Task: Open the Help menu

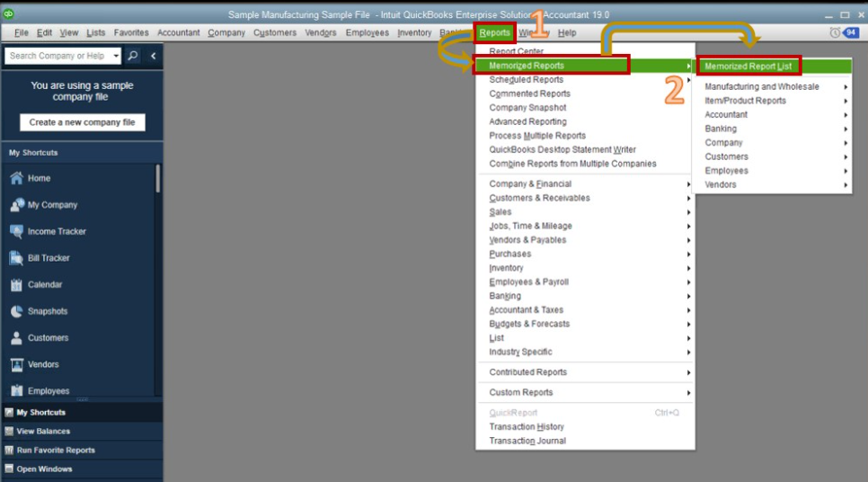Action: [x=567, y=32]
